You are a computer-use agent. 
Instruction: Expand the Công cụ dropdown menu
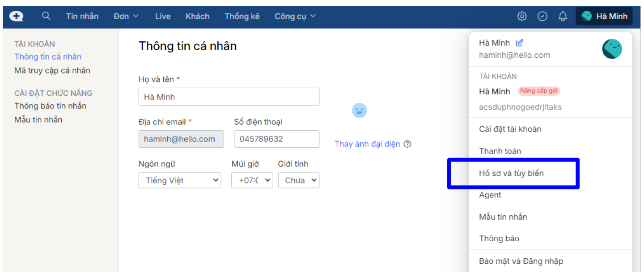pyautogui.click(x=295, y=16)
